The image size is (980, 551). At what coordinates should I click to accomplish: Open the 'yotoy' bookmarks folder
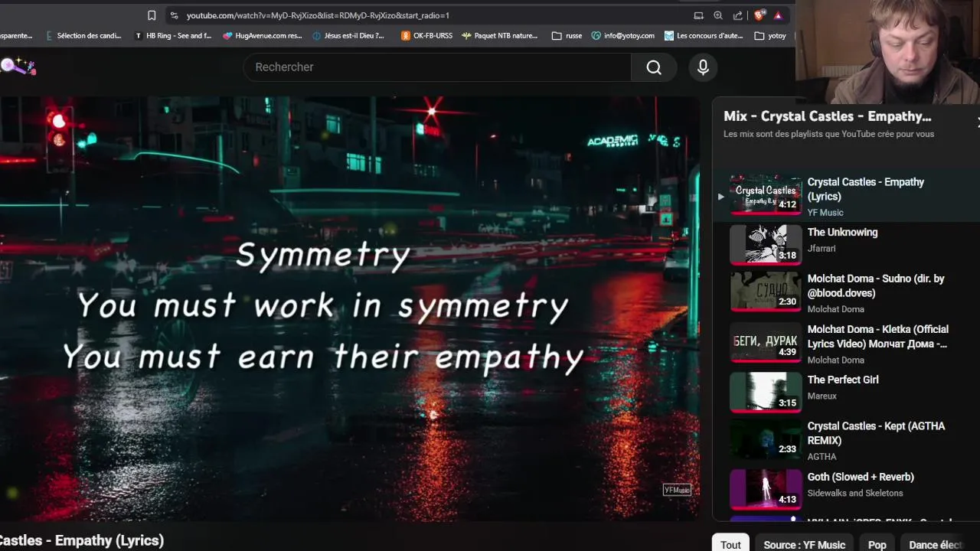[x=770, y=35]
